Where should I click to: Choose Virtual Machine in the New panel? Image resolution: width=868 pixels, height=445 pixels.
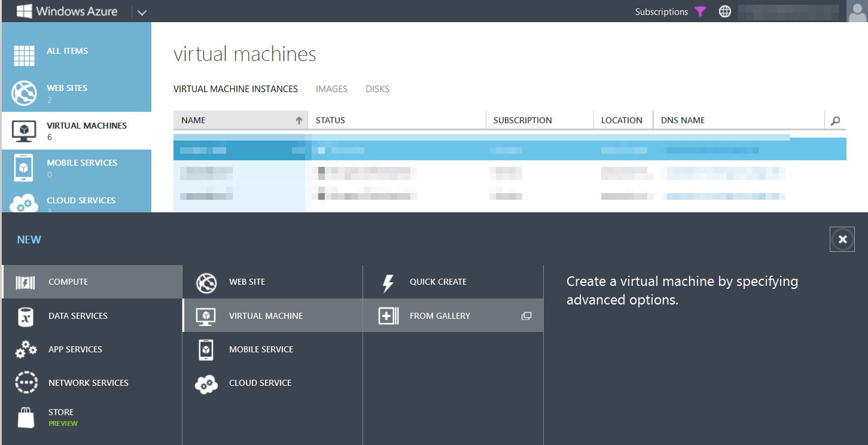coord(273,316)
